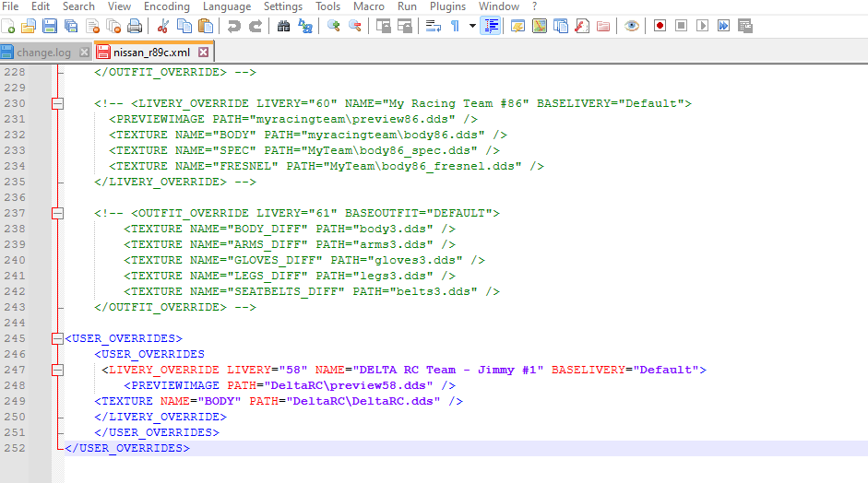This screenshot has width=868, height=483.
Task: Open the Replace dialog icon
Action: pos(305,26)
